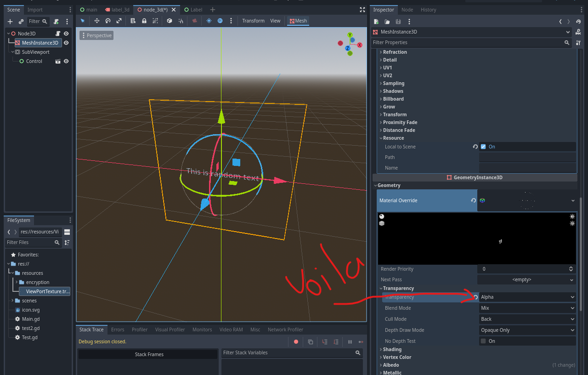Save the currently edited resource
Viewport: 588px width, 375px height.
398,22
